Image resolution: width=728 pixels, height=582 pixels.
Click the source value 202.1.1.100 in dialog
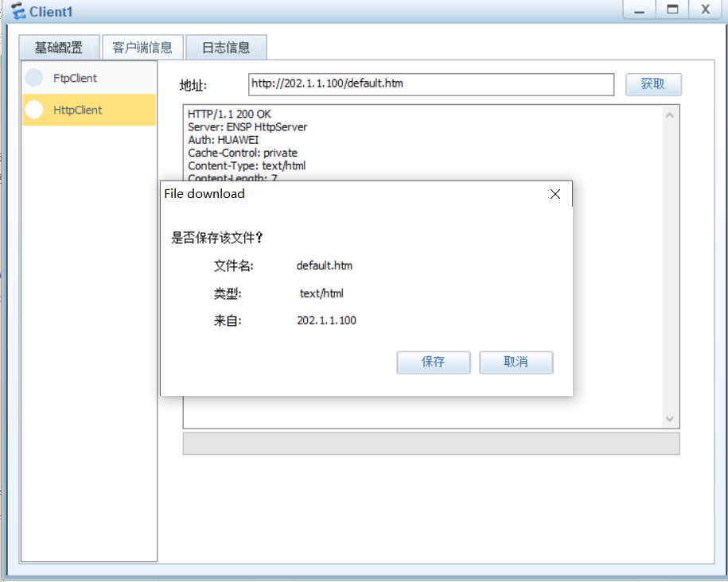[326, 320]
